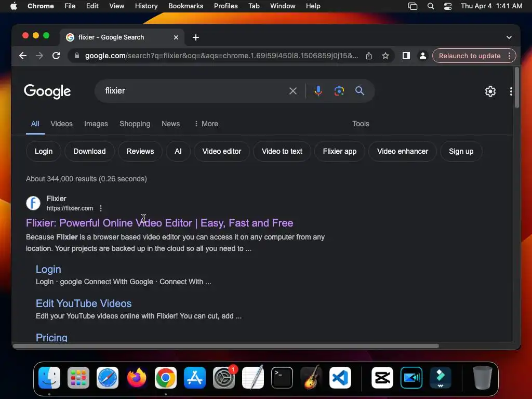Bookmark this tab with the star icon

(385, 56)
